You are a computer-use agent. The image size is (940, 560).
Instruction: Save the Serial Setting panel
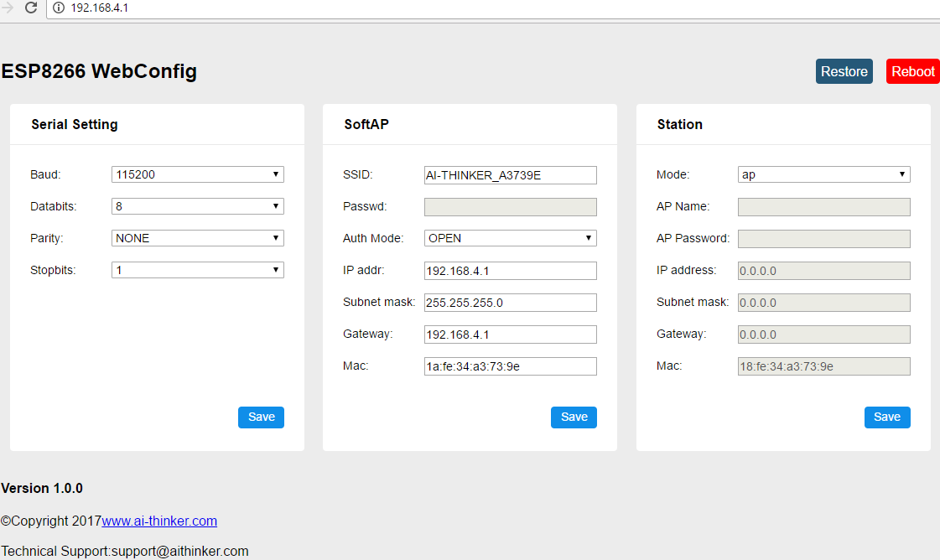coord(262,417)
